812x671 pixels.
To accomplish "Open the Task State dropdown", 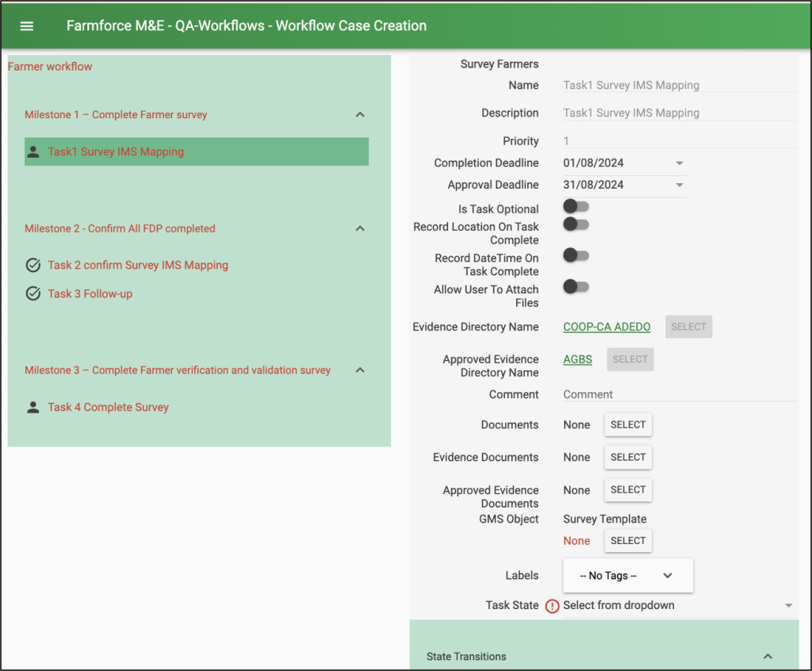I will (787, 606).
